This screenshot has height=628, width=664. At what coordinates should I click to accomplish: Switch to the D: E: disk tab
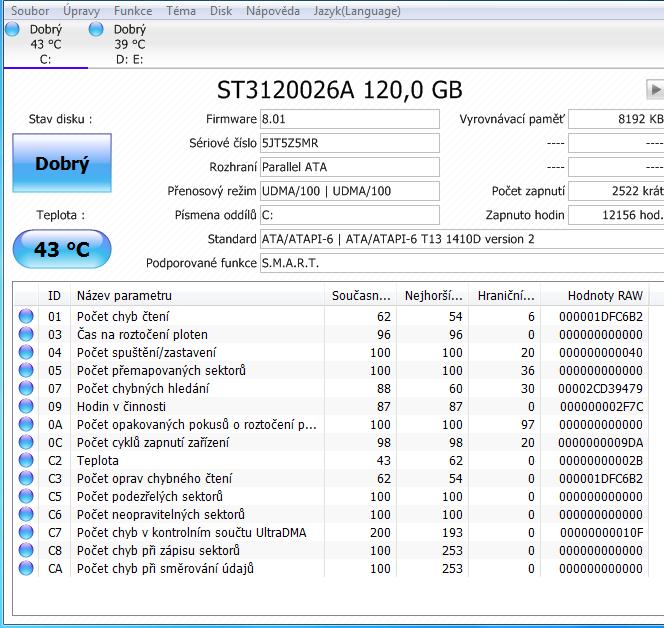(x=129, y=45)
